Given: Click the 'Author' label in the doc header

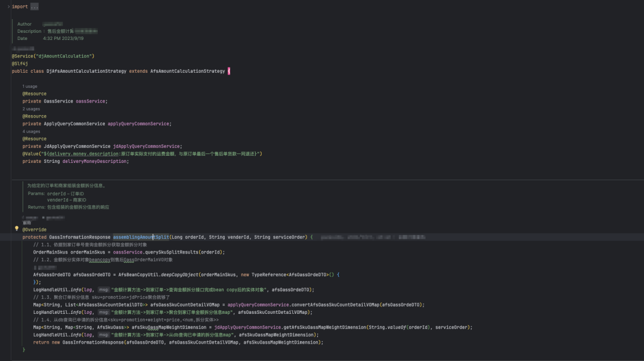Looking at the screenshot, I should coord(24,24).
